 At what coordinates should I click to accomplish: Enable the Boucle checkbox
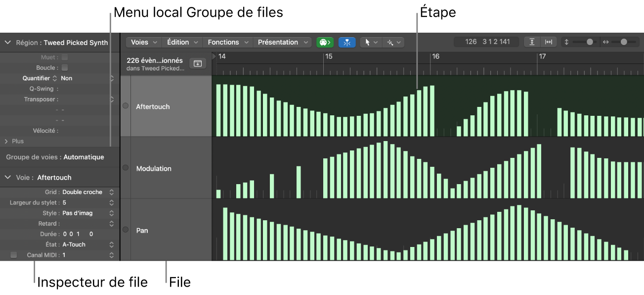(65, 68)
